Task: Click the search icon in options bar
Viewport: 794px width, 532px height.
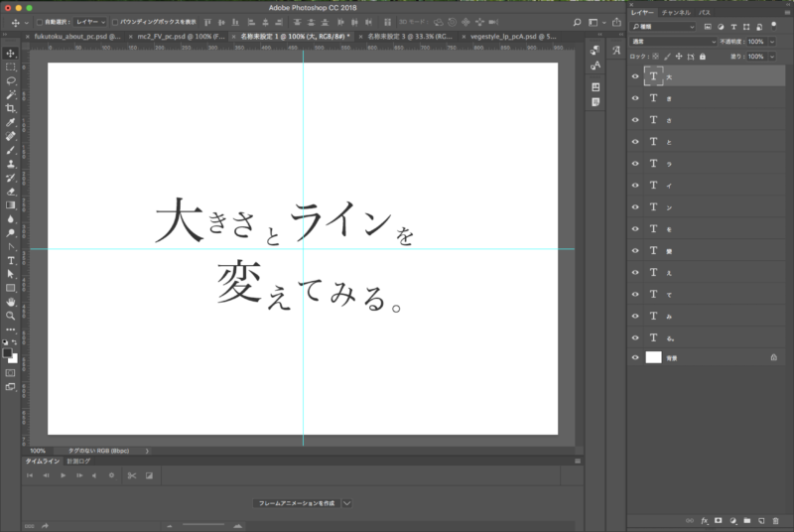Action: [577, 22]
